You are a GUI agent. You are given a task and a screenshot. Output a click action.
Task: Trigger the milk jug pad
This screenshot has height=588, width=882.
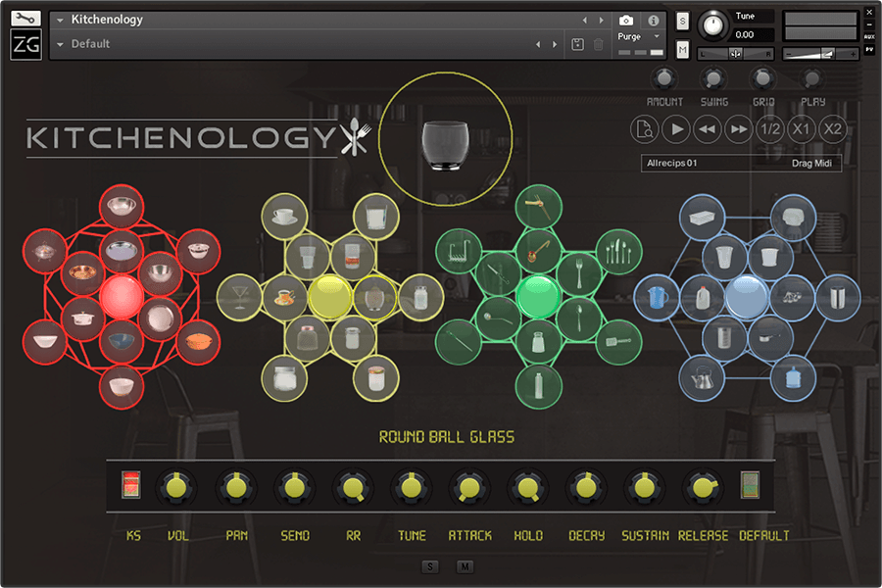[x=702, y=297]
